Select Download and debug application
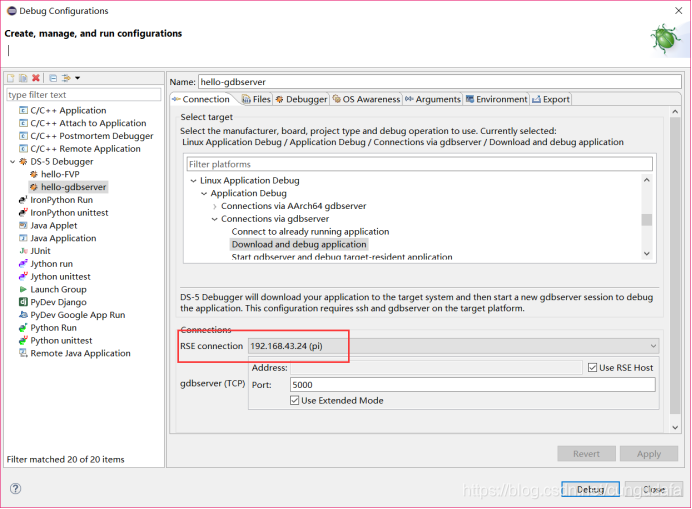Viewport: 692px width, 509px height. [299, 245]
